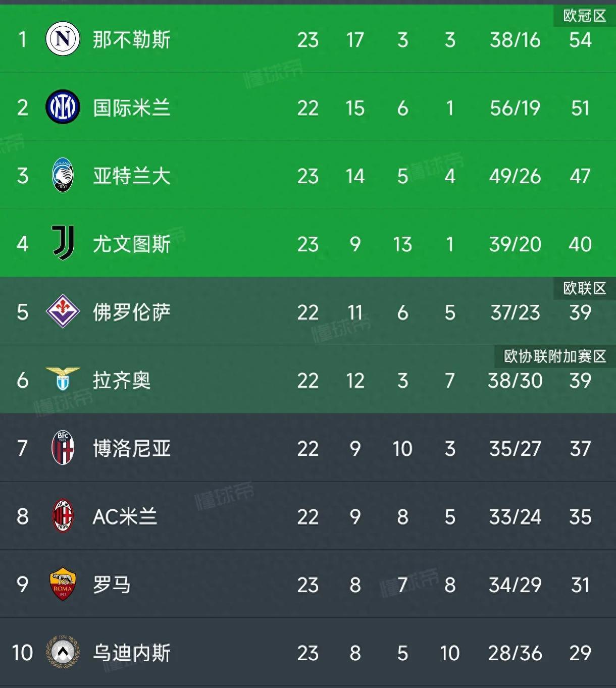Click the 欧协联附加赛区 label
616x688 pixels.
pos(555,356)
